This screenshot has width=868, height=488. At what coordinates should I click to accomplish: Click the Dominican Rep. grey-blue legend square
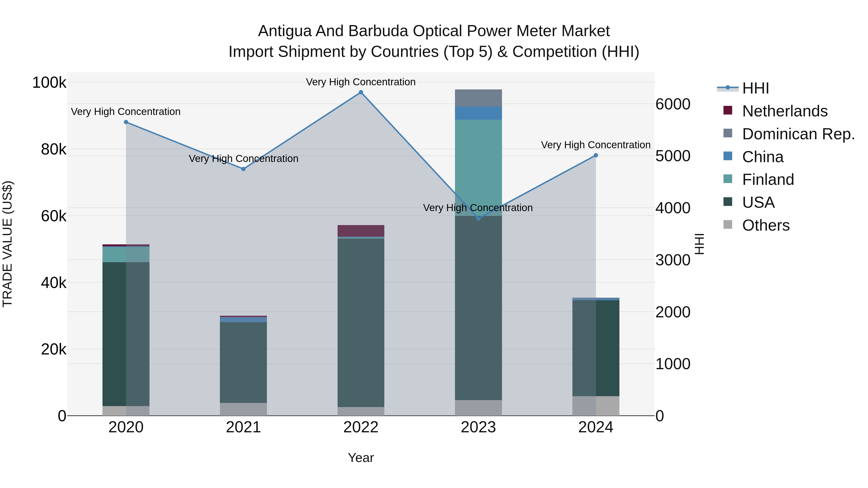(728, 133)
